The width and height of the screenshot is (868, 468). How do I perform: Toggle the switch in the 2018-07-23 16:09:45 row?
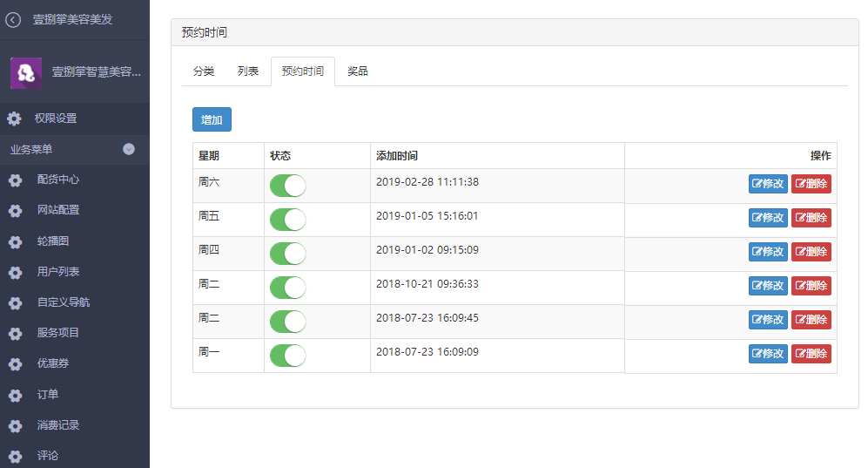(288, 322)
